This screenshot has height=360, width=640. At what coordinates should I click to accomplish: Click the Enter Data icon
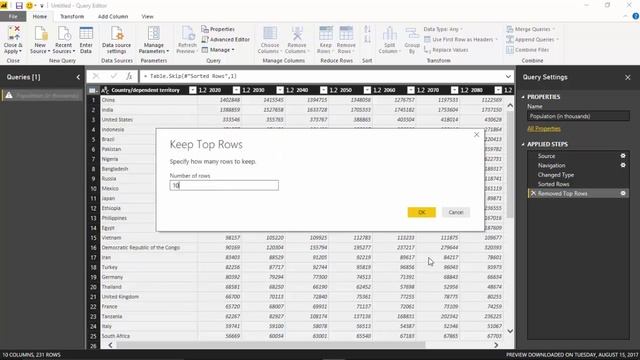coord(86,40)
